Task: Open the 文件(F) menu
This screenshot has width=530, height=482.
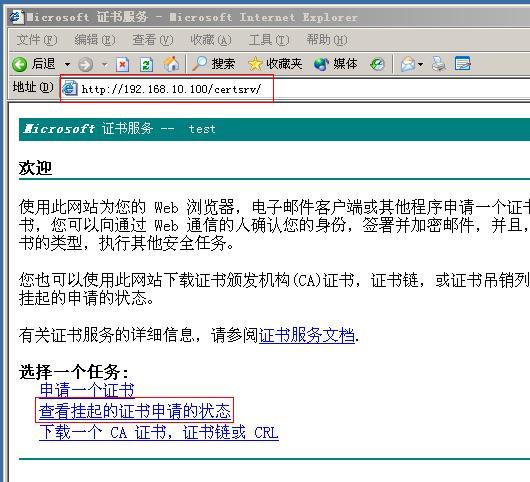Action: click(x=37, y=40)
